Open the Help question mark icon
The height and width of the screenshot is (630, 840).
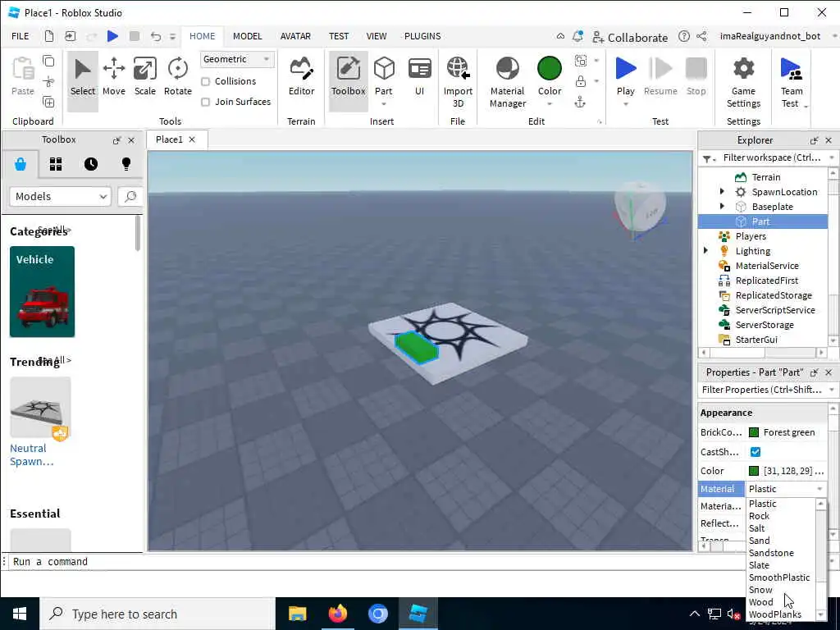(x=683, y=36)
